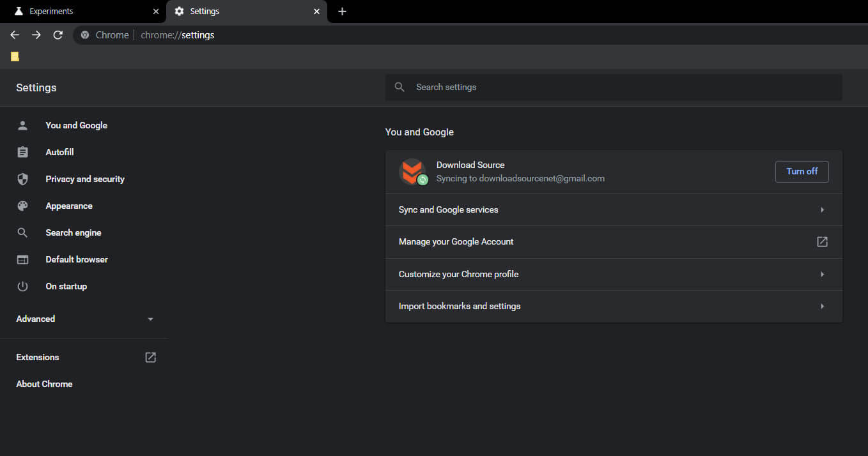
Task: Close the Settings tab
Action: [x=316, y=11]
